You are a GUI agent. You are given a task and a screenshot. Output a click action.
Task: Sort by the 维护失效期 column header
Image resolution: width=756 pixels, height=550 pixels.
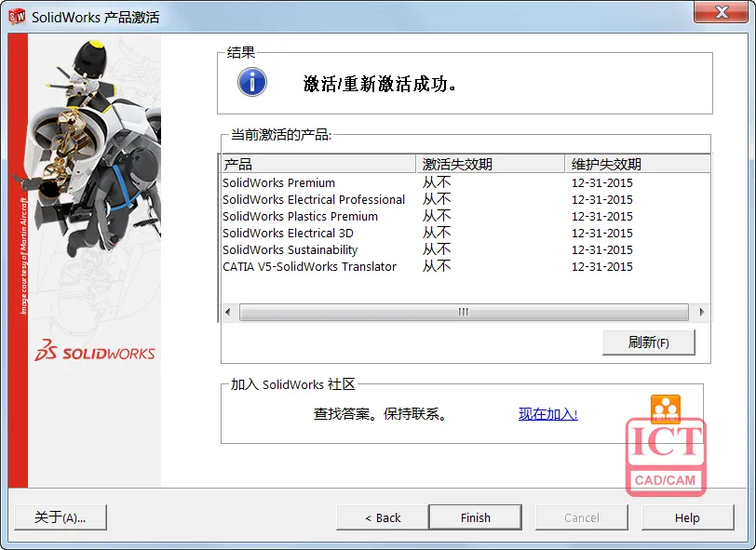pos(638,164)
